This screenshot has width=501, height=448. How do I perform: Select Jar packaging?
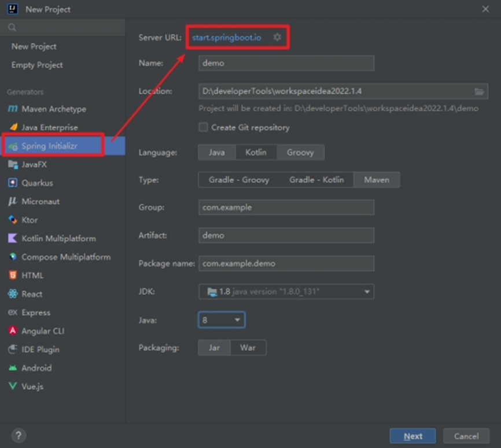(214, 348)
